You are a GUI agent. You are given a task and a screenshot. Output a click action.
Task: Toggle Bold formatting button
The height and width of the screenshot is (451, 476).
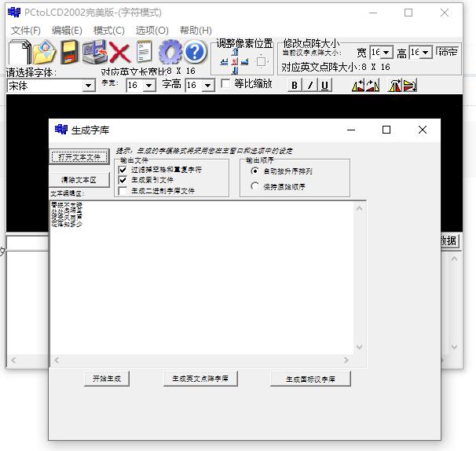[x=294, y=86]
